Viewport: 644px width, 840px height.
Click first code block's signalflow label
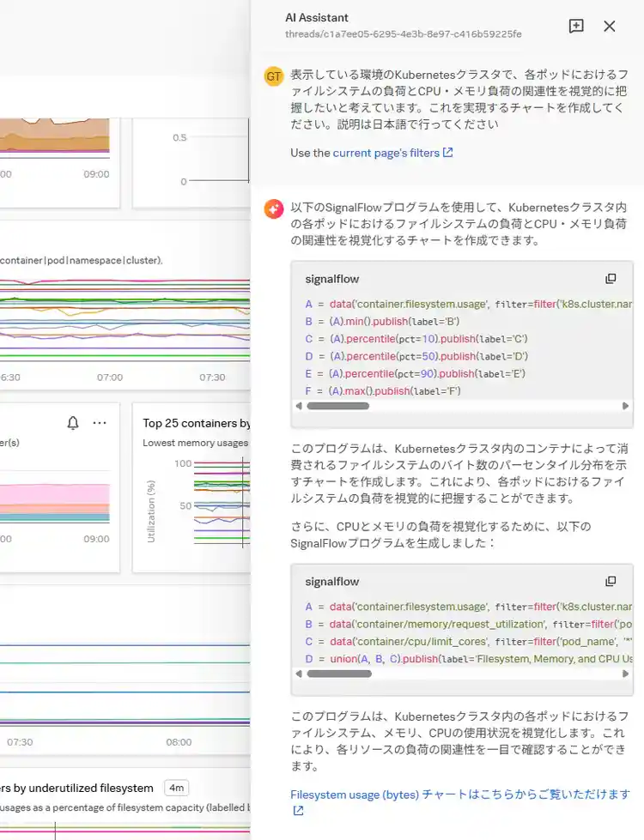click(332, 279)
